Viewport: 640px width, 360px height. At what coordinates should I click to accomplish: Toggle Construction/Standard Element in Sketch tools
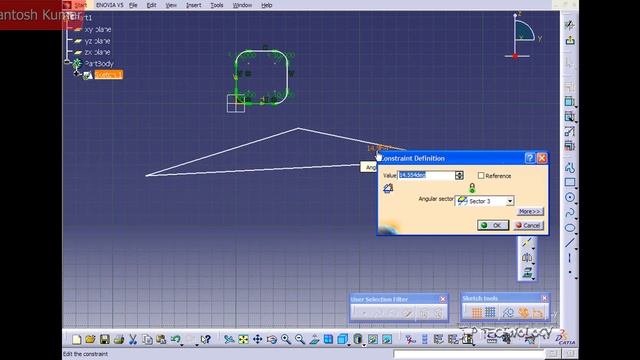coord(508,313)
